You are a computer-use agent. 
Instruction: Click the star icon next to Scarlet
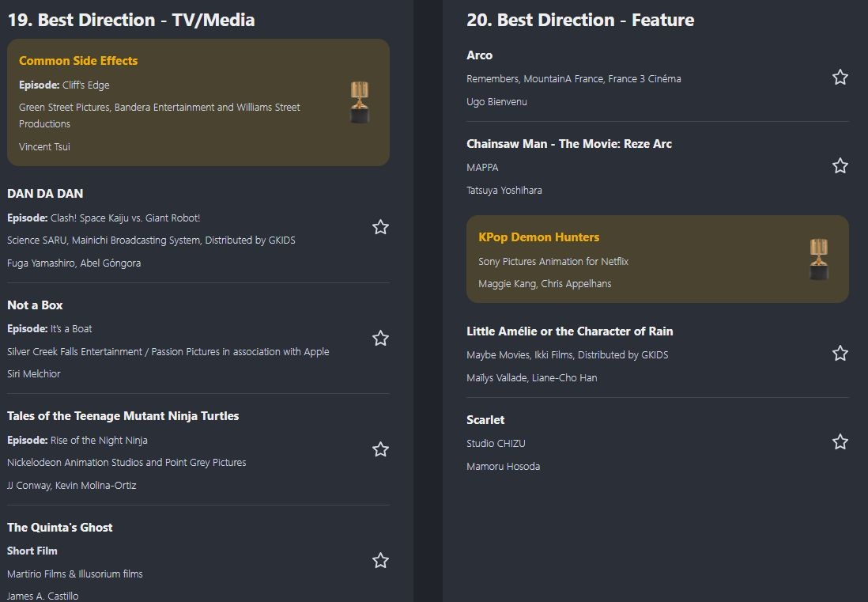pos(840,442)
